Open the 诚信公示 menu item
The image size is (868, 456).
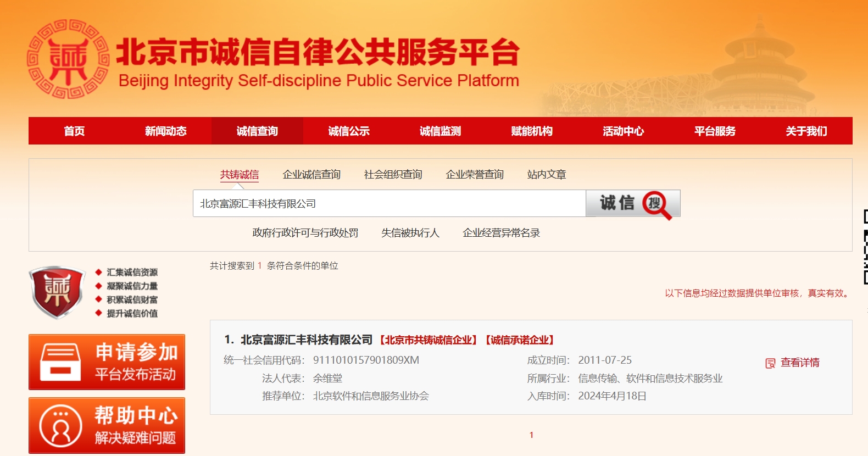348,131
